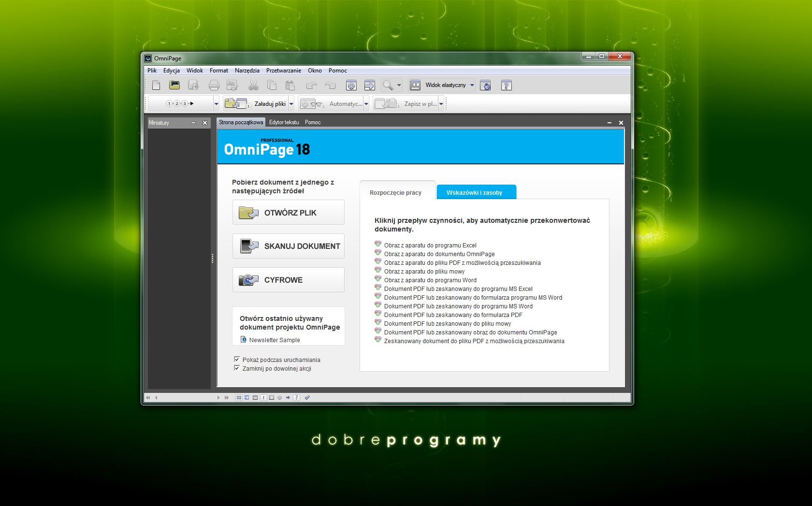Click the Open file folder toolbar icon
812x506 pixels.
(174, 86)
